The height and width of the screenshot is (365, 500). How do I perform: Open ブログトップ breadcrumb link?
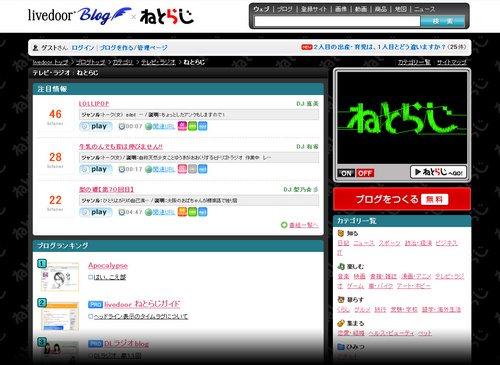pos(90,62)
